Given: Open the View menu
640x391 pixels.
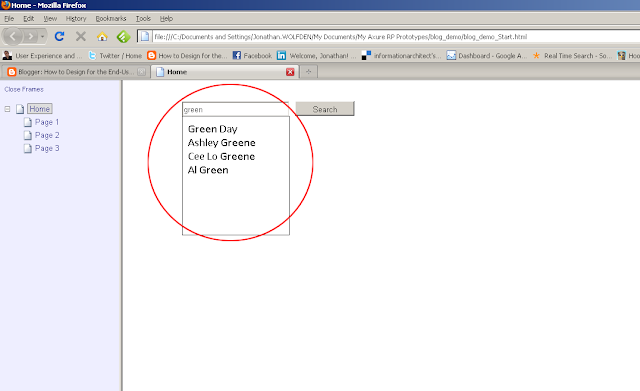Looking at the screenshot, I should pyautogui.click(x=50, y=18).
